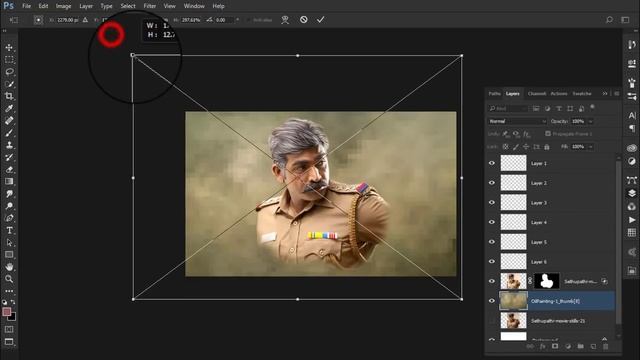Viewport: 640px width, 360px height.
Task: Swap foreground and background colors
Action: [13, 302]
